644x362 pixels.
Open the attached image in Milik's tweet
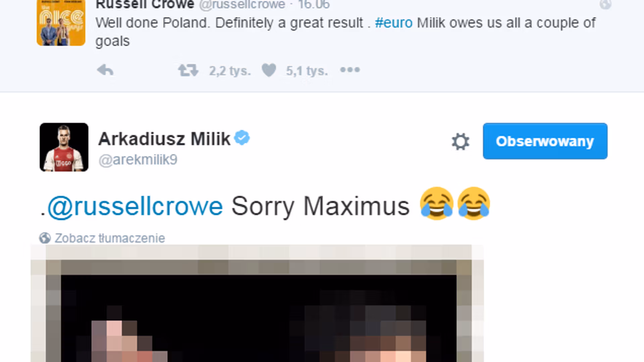click(257, 303)
